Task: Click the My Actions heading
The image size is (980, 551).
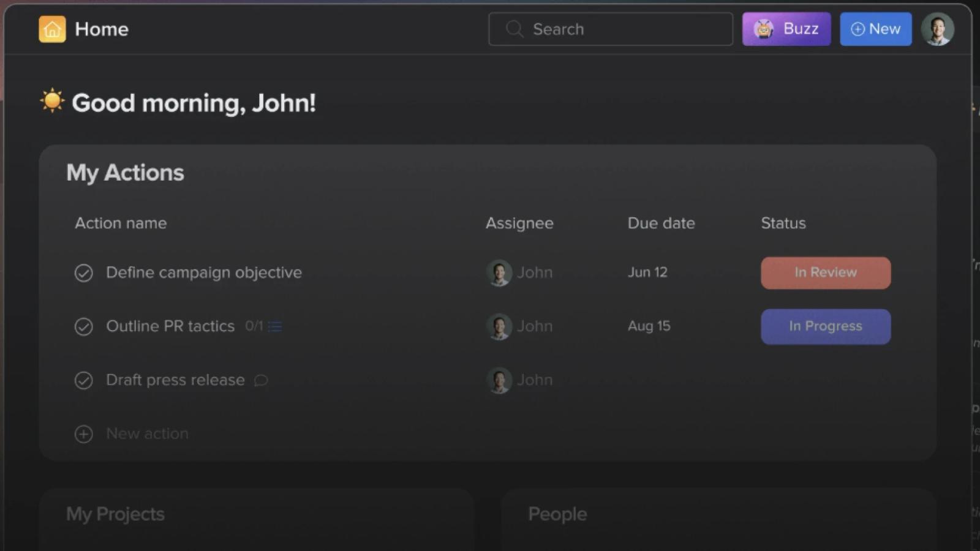Action: point(125,173)
